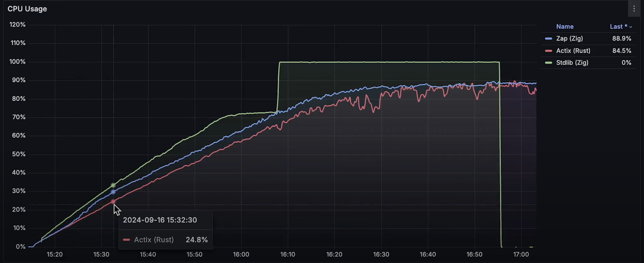Click the 88.9% last value for Zap
Screen dimensions: 644x263
(x=622, y=39)
